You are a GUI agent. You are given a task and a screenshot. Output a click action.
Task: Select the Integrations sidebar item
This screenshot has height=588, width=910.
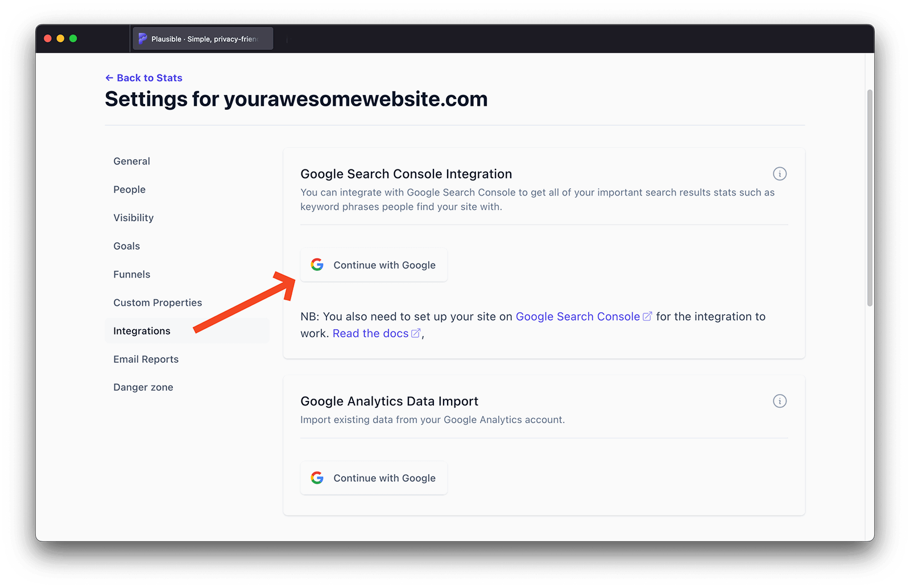coord(142,331)
